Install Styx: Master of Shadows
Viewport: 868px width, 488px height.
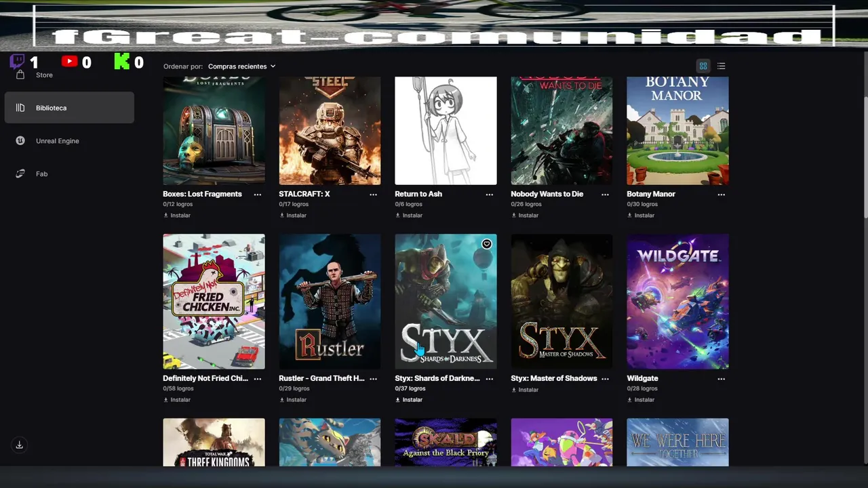525,390
